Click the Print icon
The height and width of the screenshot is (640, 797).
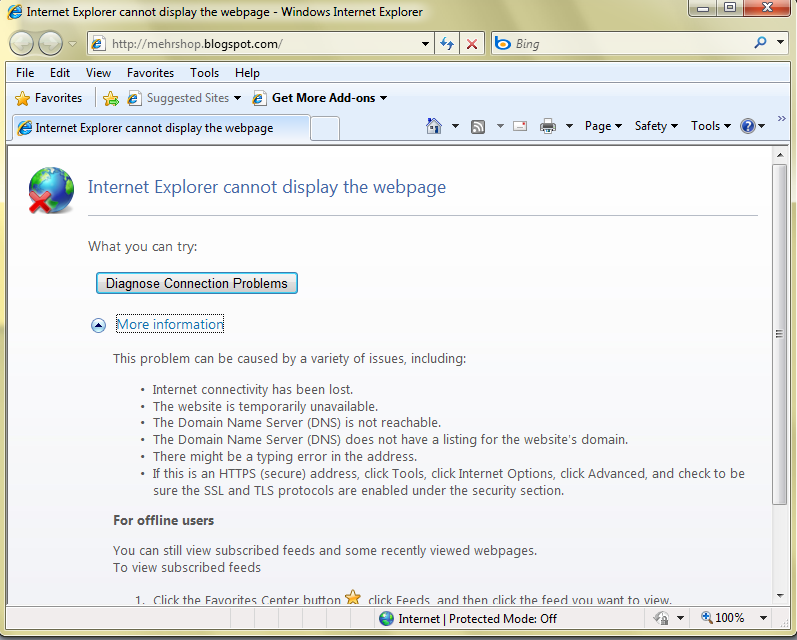[x=547, y=126]
